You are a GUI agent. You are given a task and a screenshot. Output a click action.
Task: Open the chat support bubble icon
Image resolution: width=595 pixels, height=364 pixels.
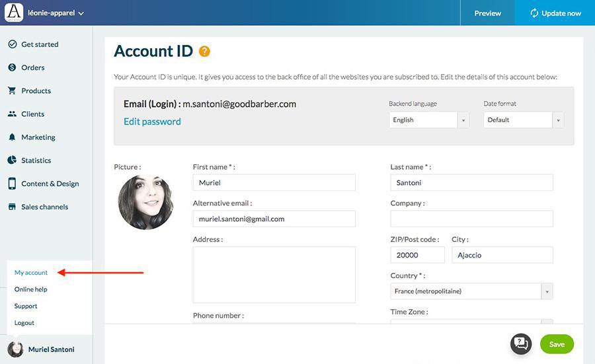point(521,344)
